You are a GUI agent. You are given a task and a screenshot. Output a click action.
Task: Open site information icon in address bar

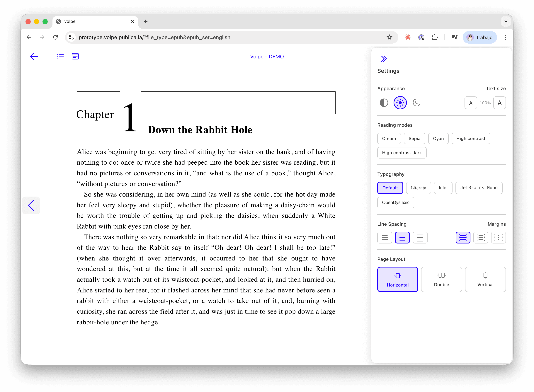(x=71, y=37)
